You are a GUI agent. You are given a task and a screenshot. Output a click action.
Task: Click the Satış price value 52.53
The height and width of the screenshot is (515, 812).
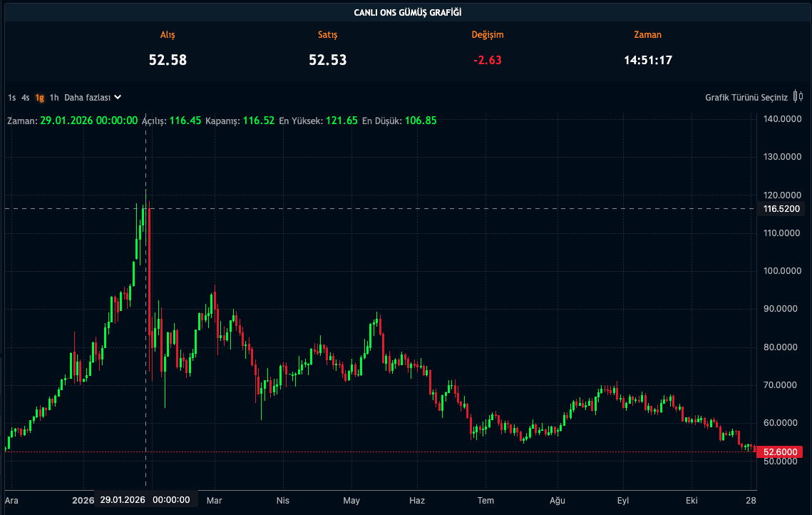[x=328, y=60]
